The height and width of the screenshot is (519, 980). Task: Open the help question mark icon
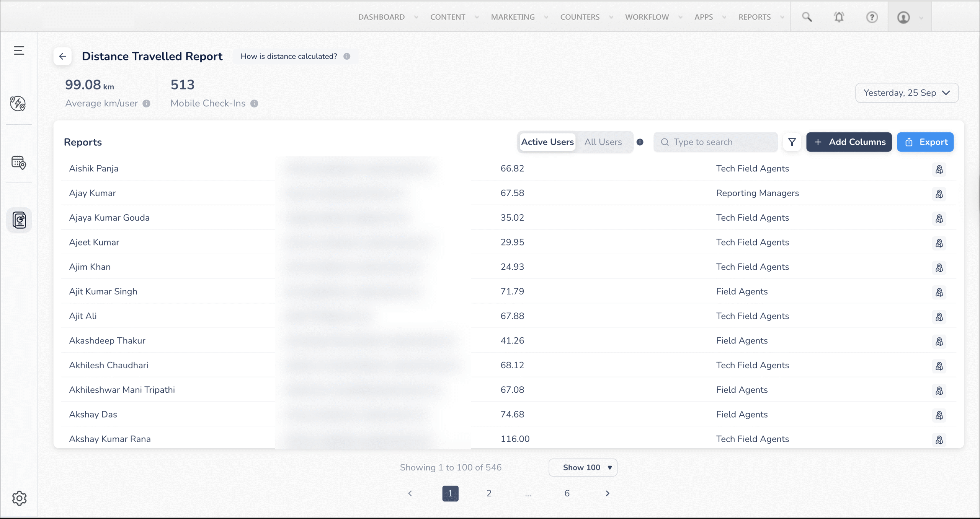coord(872,17)
